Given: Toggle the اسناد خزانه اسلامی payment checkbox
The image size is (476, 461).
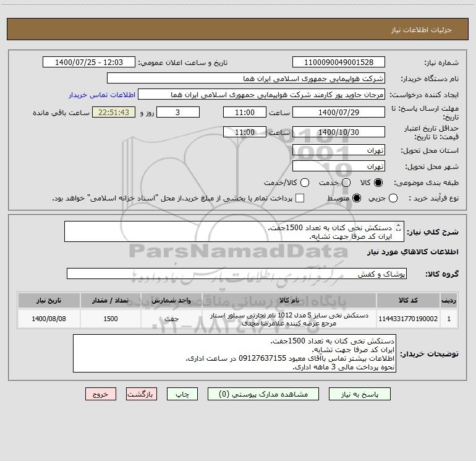Looking at the screenshot, I should point(300,198).
